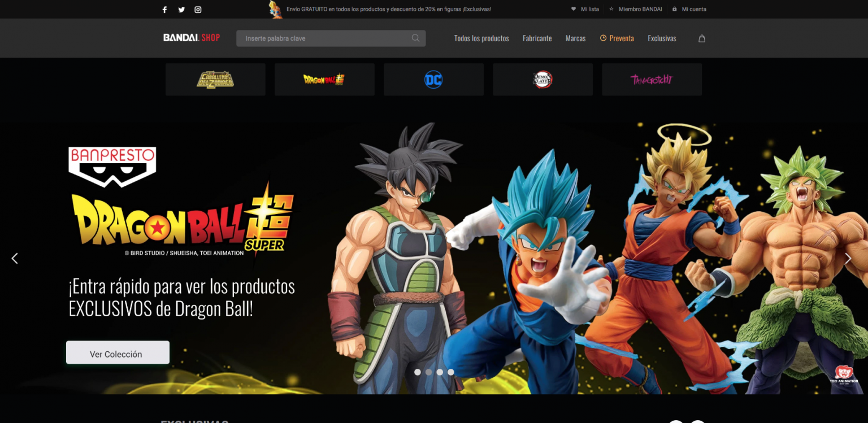Image resolution: width=868 pixels, height=423 pixels.
Task: Click the Toei Animation logo badge
Action: 844,374
